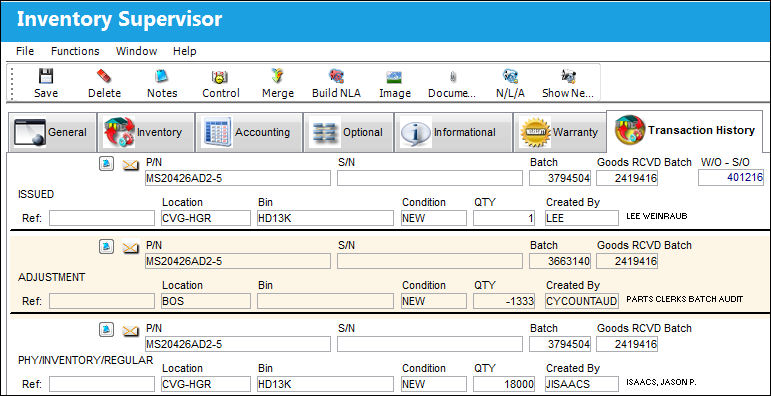Click Ref field in PHY/INVENTORY/REGULAR row

click(x=102, y=384)
